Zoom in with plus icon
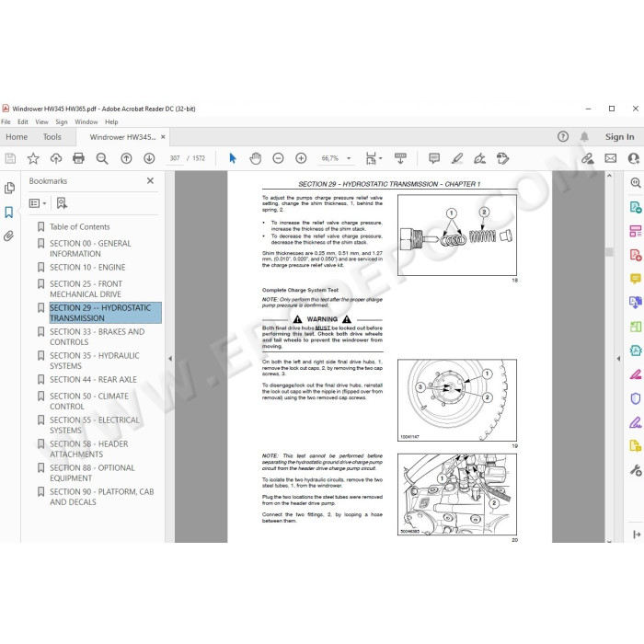 (301, 158)
